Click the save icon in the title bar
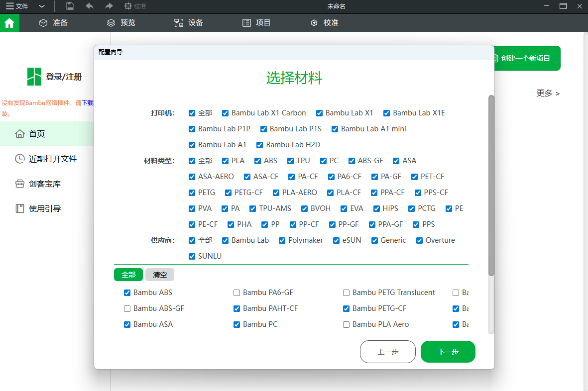 pyautogui.click(x=70, y=6)
